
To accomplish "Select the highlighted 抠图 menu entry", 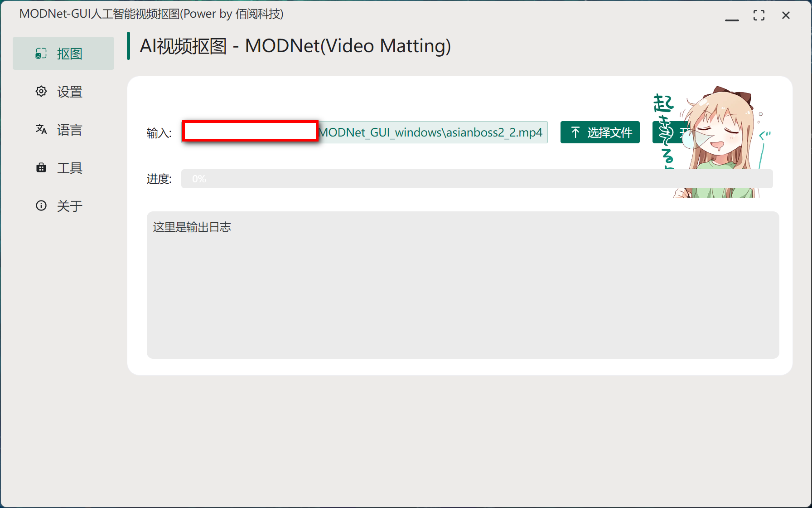I will pyautogui.click(x=63, y=53).
